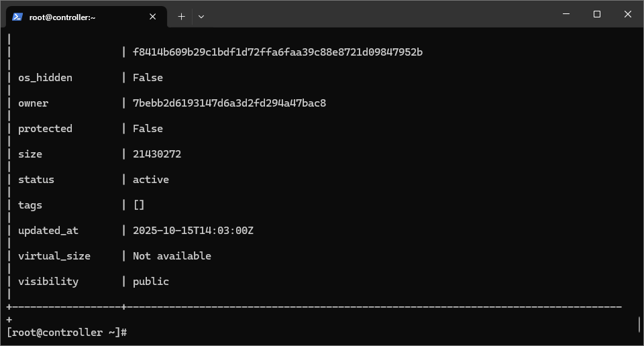Click the updated_at timestamp value
This screenshot has height=346, width=644.
click(193, 230)
